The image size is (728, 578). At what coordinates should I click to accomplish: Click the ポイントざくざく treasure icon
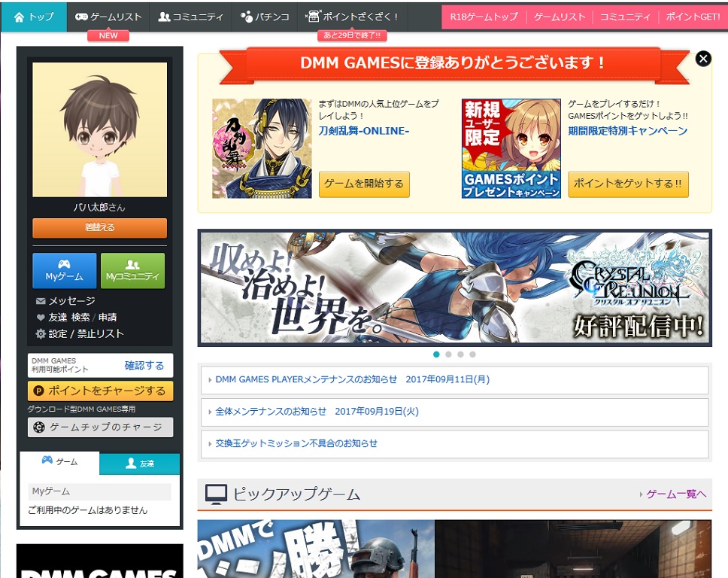coord(313,17)
